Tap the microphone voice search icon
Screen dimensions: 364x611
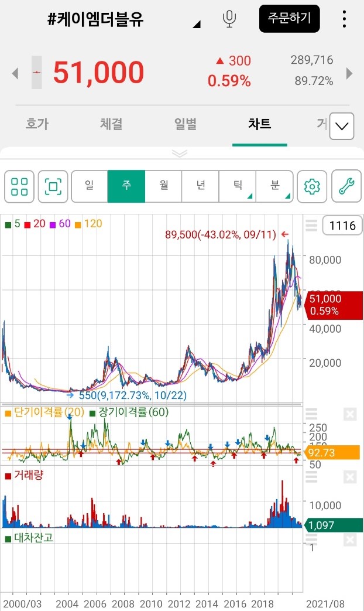(x=229, y=19)
